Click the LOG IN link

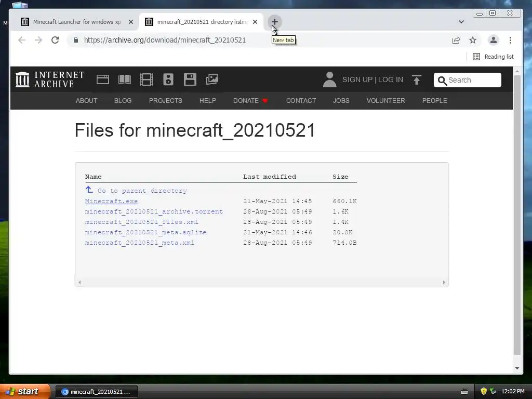(x=391, y=79)
